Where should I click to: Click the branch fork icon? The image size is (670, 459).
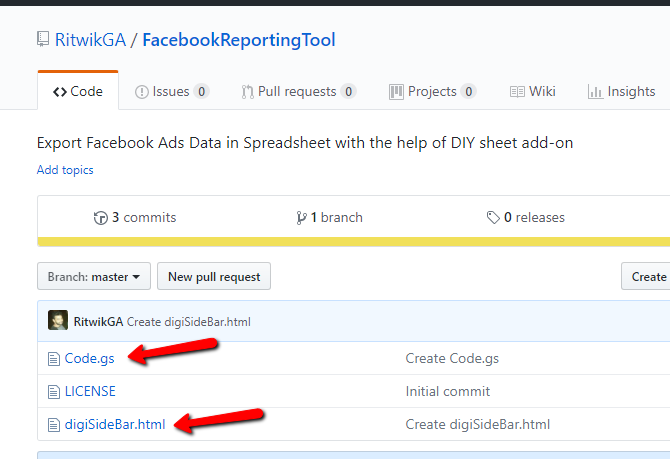301,218
